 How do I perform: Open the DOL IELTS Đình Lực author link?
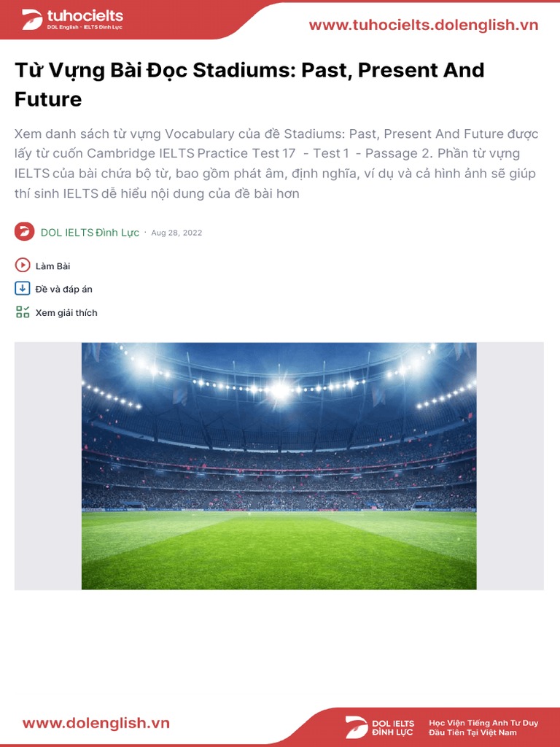(x=90, y=233)
